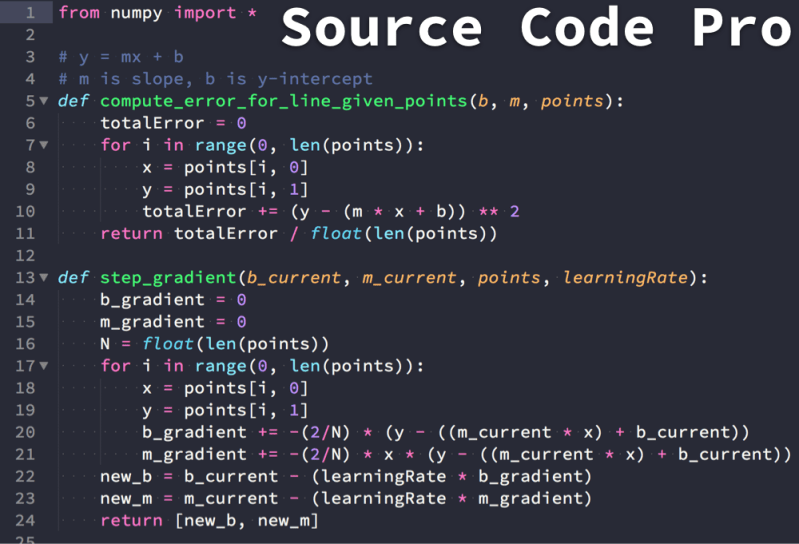Click 'b_gradient = 0' on line 14

173,300
